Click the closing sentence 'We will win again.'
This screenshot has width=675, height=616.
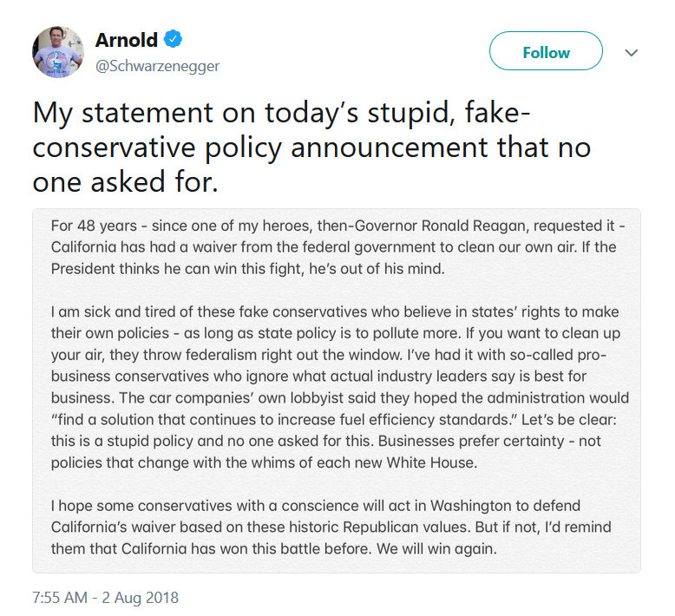436,549
